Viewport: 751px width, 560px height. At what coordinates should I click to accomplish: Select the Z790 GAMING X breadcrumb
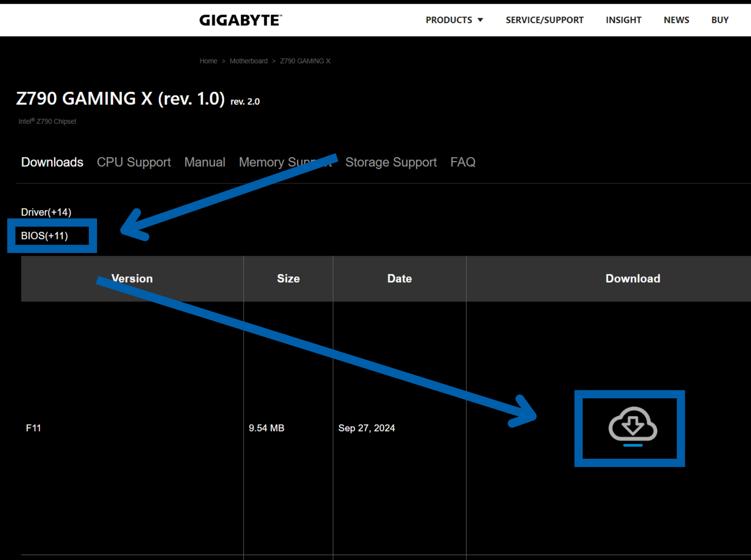tap(305, 61)
